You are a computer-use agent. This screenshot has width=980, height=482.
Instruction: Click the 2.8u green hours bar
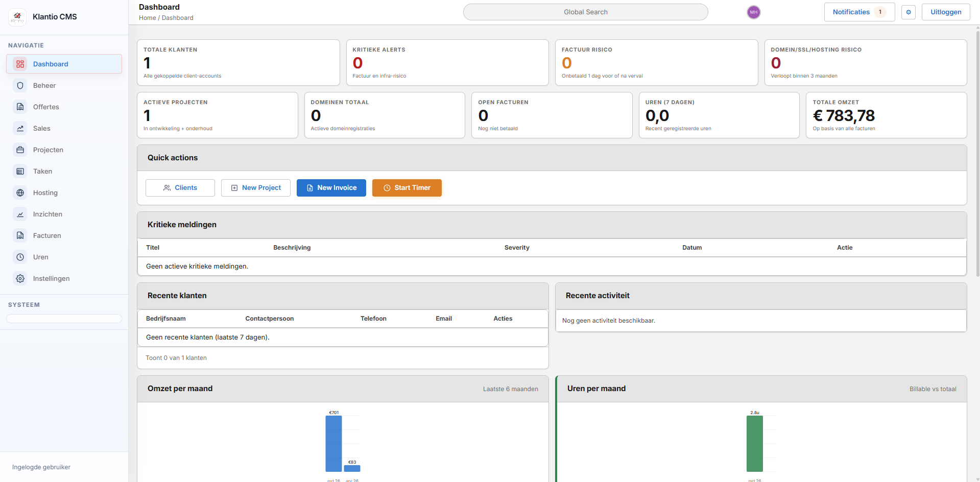pos(755,444)
